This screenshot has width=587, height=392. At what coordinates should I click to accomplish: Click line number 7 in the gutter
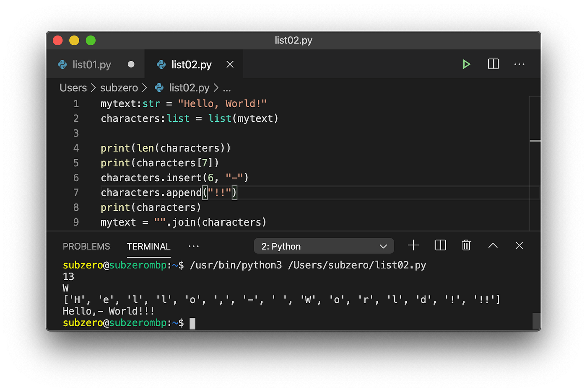[x=76, y=193]
